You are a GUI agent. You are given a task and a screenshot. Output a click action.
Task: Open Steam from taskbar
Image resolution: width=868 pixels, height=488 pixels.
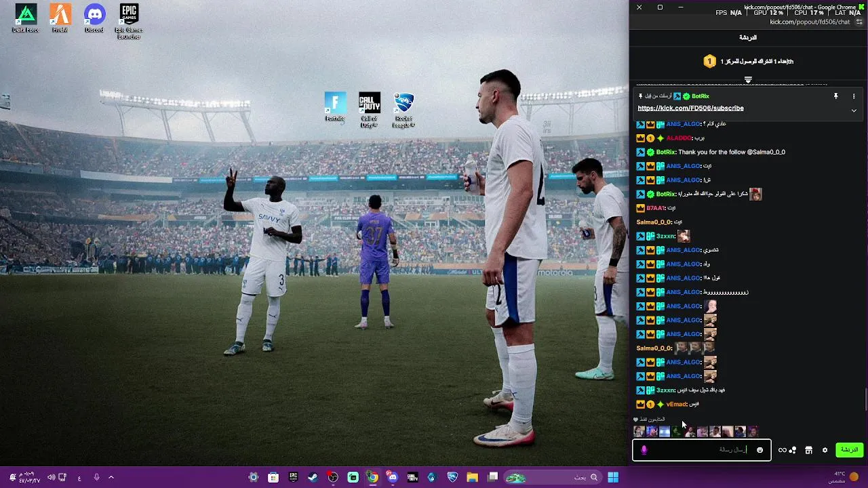(x=313, y=477)
